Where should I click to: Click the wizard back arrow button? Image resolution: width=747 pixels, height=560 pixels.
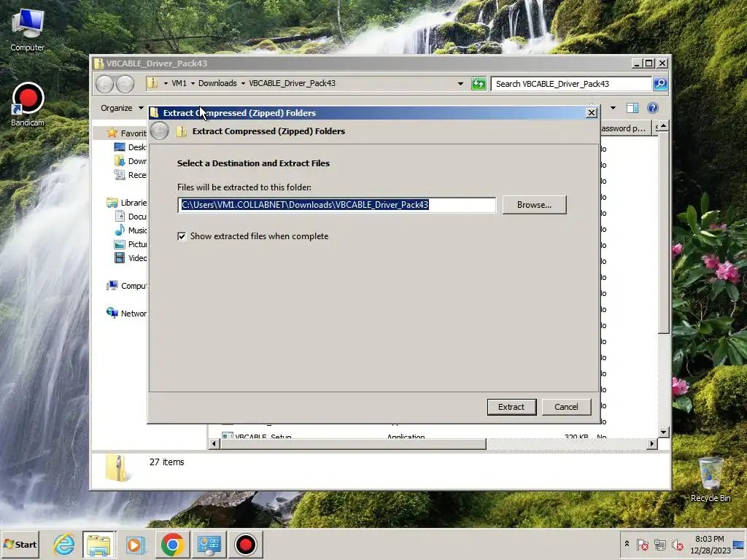160,131
